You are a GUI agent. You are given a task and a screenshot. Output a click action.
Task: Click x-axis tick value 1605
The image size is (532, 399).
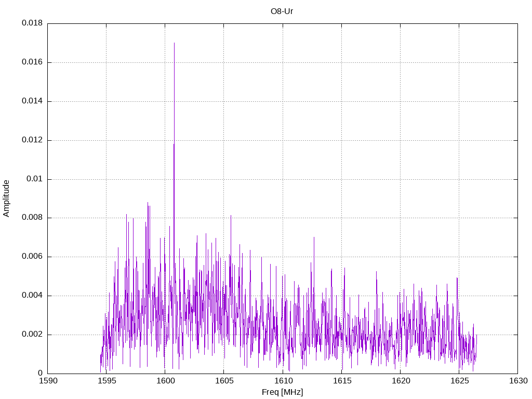(224, 381)
